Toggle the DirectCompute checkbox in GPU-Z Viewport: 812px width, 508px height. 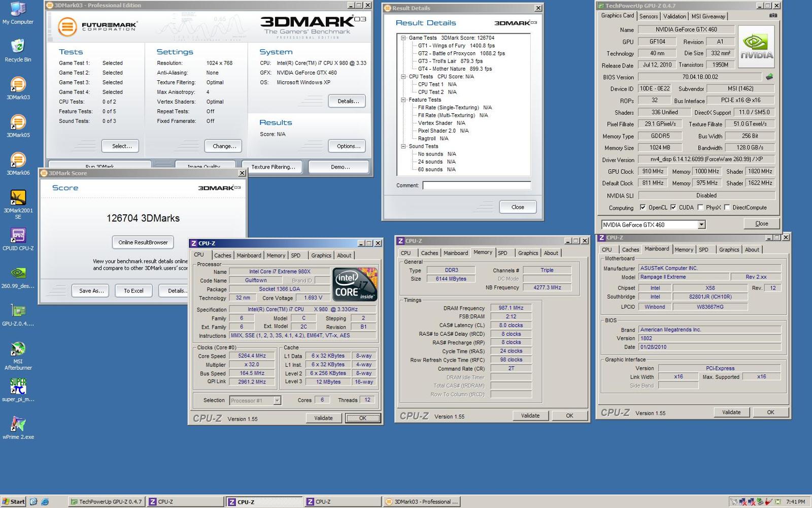(x=727, y=207)
